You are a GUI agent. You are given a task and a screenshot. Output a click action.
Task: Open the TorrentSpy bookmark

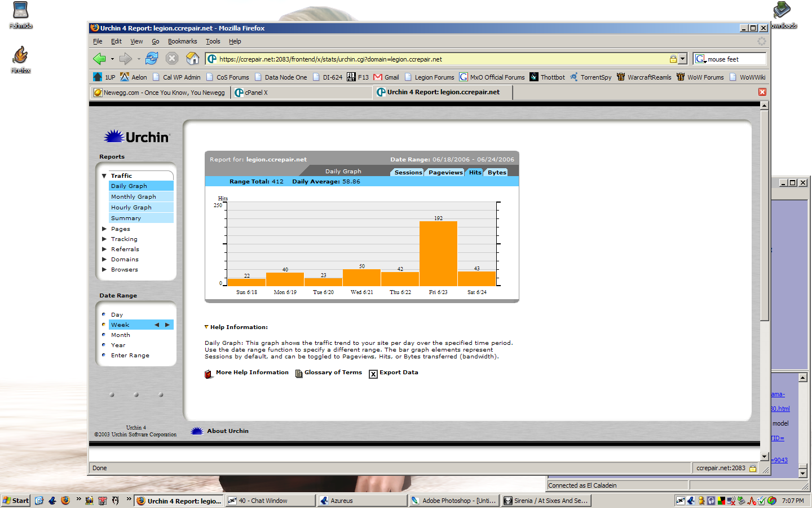click(590, 77)
